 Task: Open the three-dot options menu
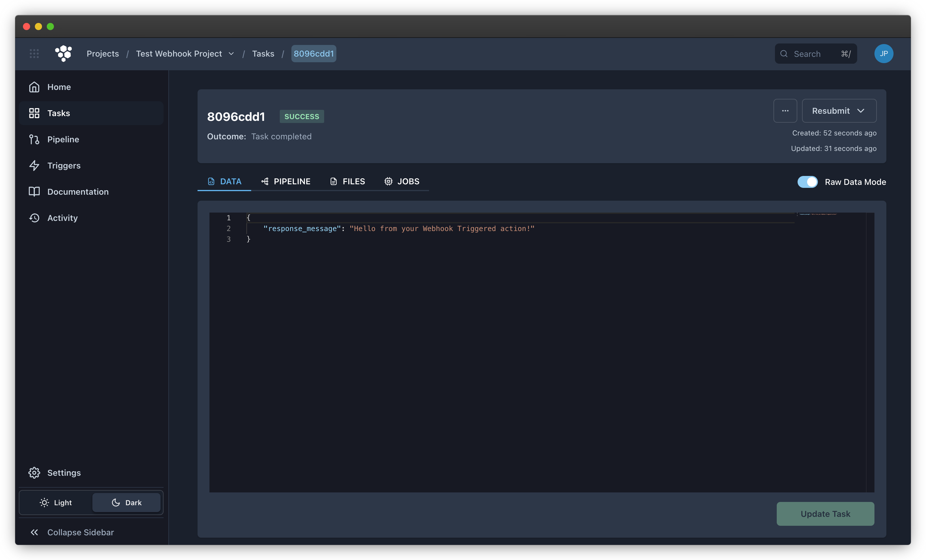785,110
